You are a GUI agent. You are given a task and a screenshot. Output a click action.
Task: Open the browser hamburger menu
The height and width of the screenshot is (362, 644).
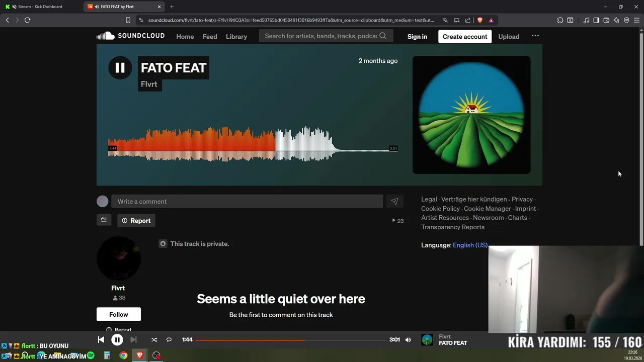click(637, 20)
